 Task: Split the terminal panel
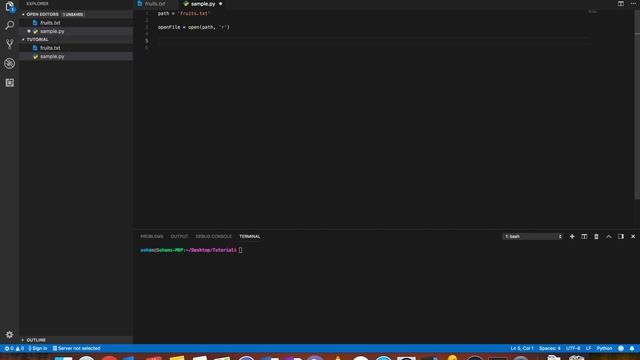coord(584,236)
